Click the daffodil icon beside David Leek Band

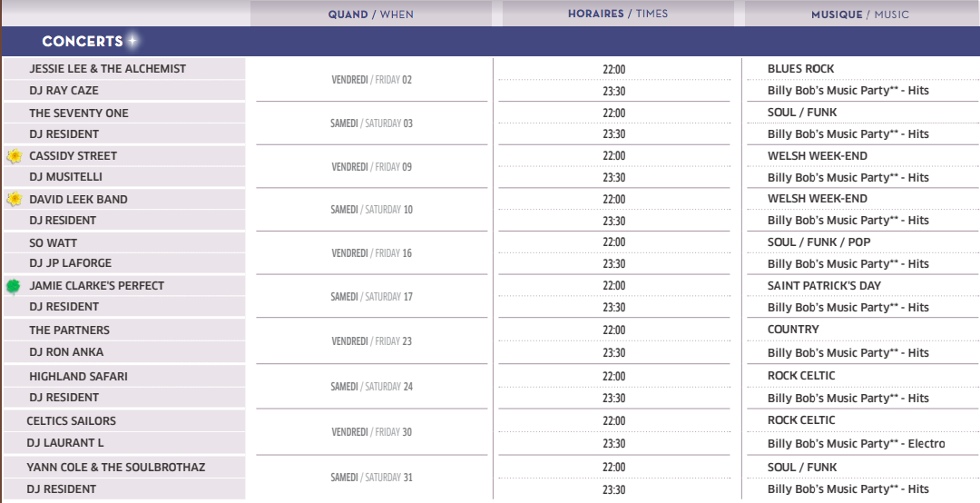coord(15,200)
